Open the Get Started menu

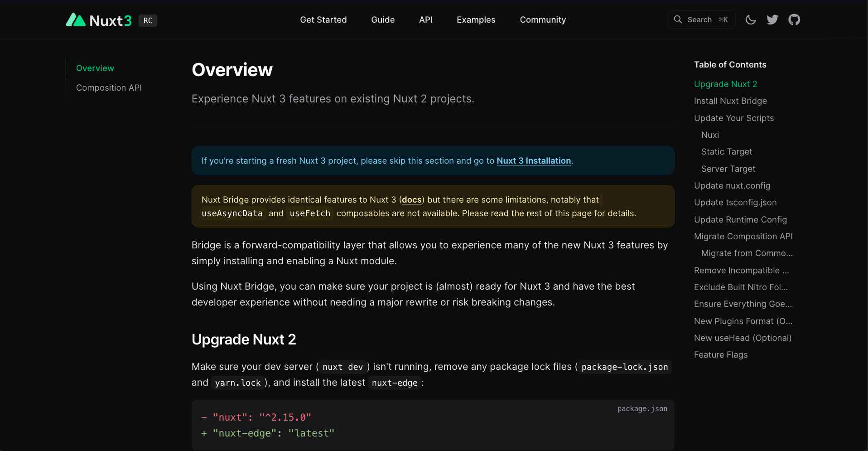(x=323, y=19)
